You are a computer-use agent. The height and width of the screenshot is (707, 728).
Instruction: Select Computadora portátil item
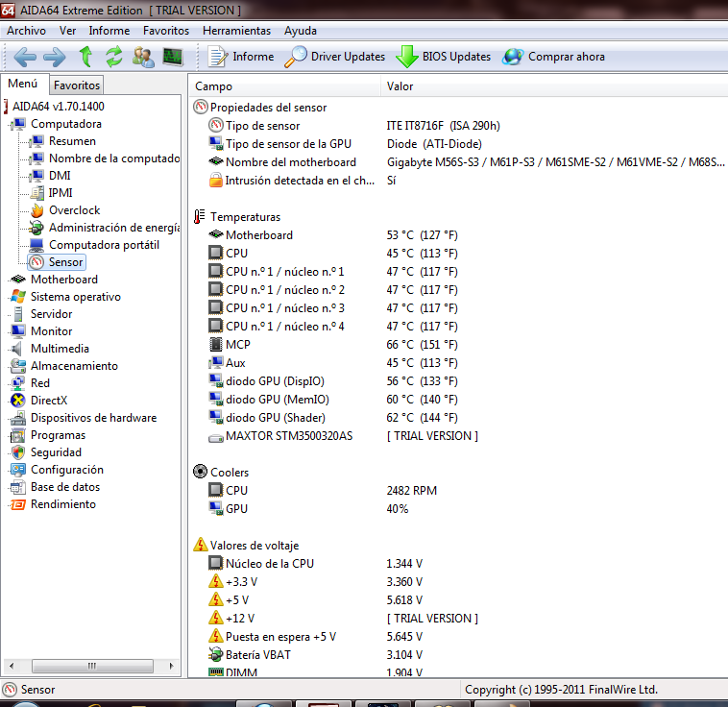coord(104,245)
